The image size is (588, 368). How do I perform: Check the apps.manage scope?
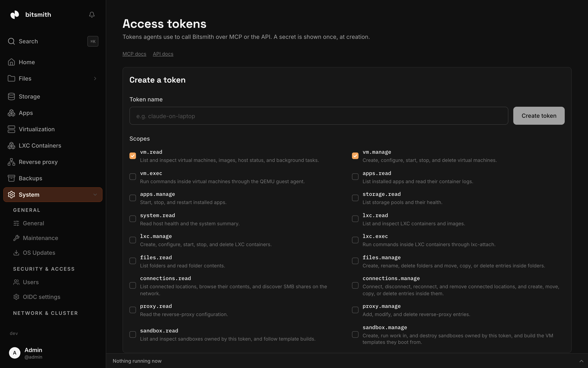coord(133,198)
